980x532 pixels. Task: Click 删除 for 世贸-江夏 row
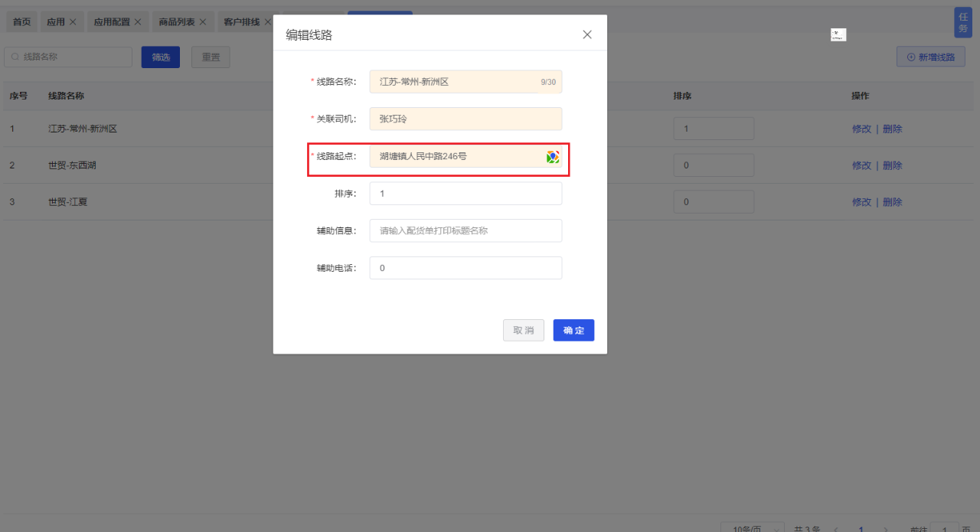[892, 202]
